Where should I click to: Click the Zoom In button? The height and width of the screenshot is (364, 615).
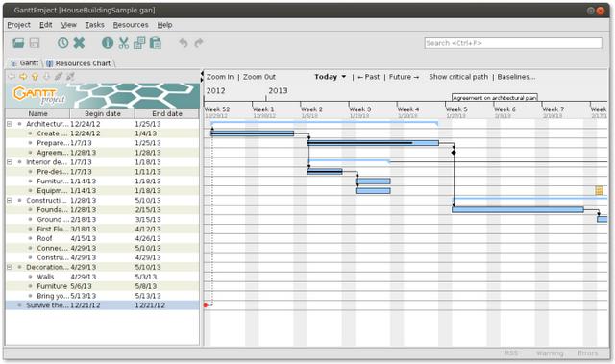point(220,77)
